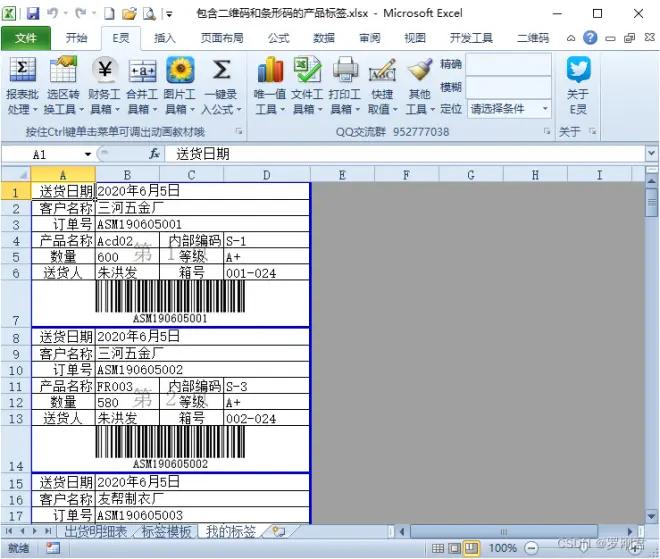Click the 100% zoom level button

pos(503,548)
